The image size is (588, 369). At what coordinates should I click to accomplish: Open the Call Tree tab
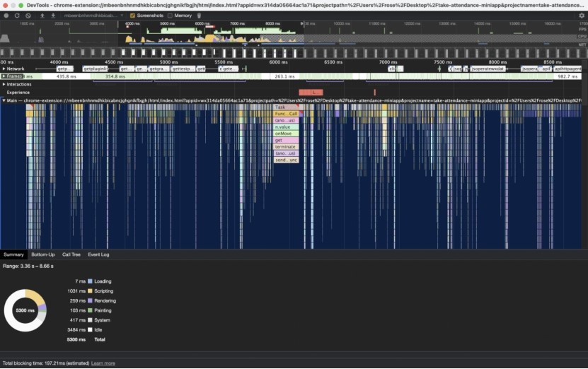coord(71,254)
